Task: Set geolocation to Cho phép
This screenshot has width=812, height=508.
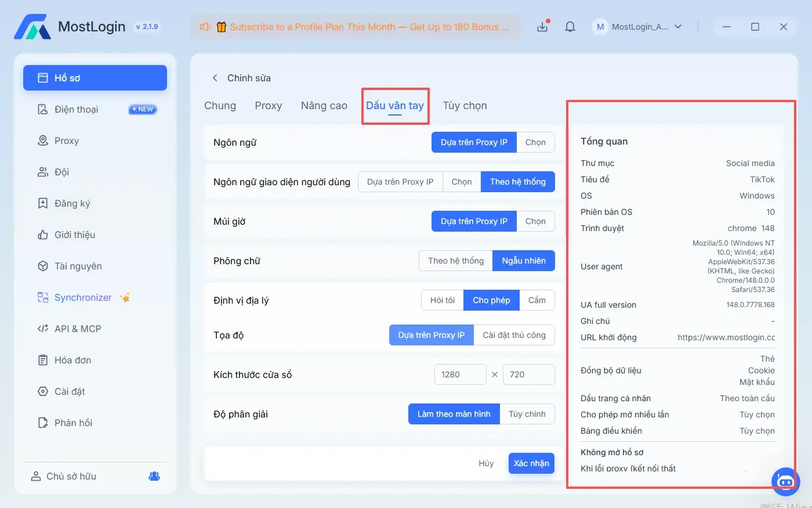Action: tap(491, 300)
